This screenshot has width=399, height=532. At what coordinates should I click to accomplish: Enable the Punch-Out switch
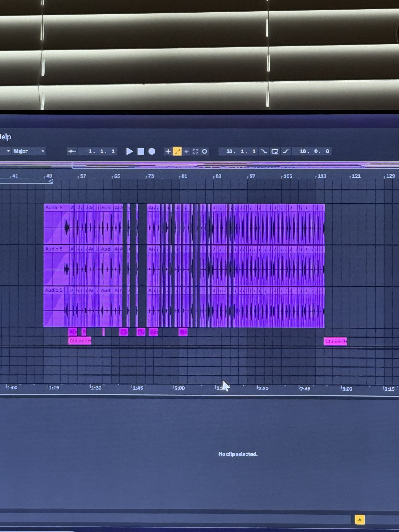286,151
